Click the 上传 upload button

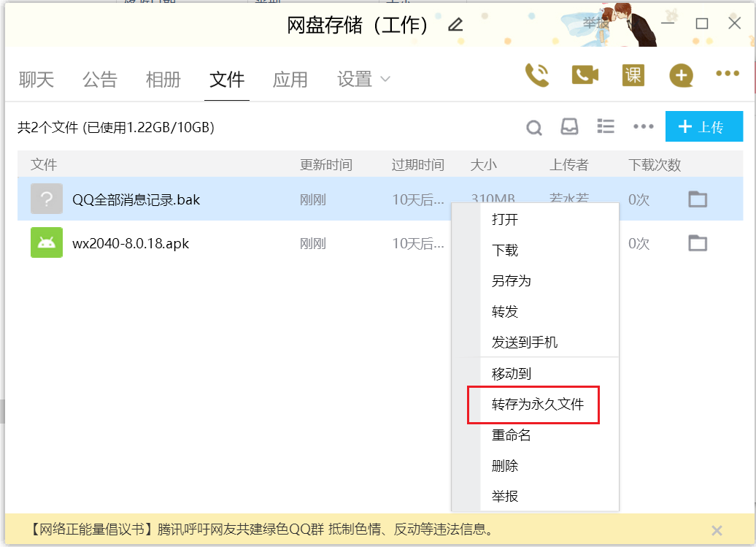pyautogui.click(x=703, y=126)
